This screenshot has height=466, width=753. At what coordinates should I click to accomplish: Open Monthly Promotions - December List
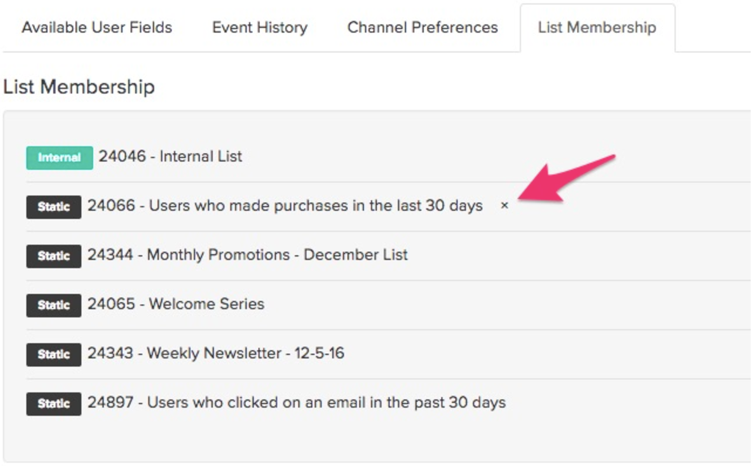click(247, 255)
